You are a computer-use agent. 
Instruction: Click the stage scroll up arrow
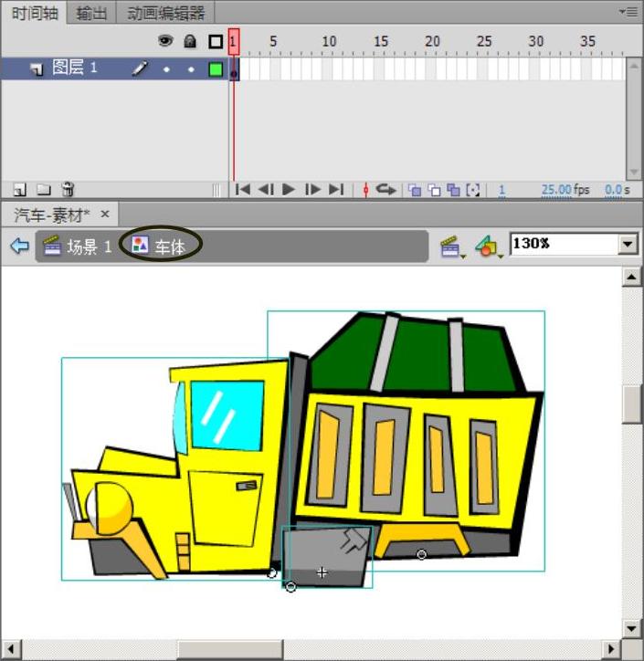(x=632, y=277)
